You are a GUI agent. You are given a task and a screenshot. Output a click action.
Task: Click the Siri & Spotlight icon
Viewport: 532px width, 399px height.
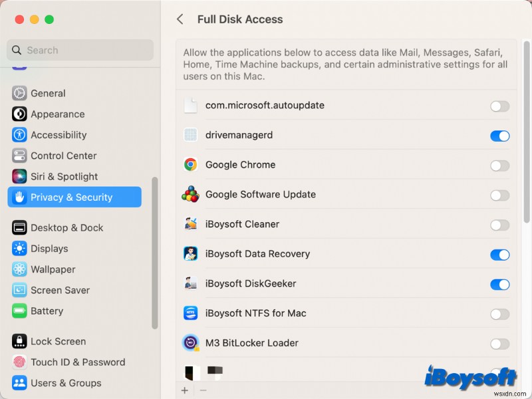(x=19, y=176)
